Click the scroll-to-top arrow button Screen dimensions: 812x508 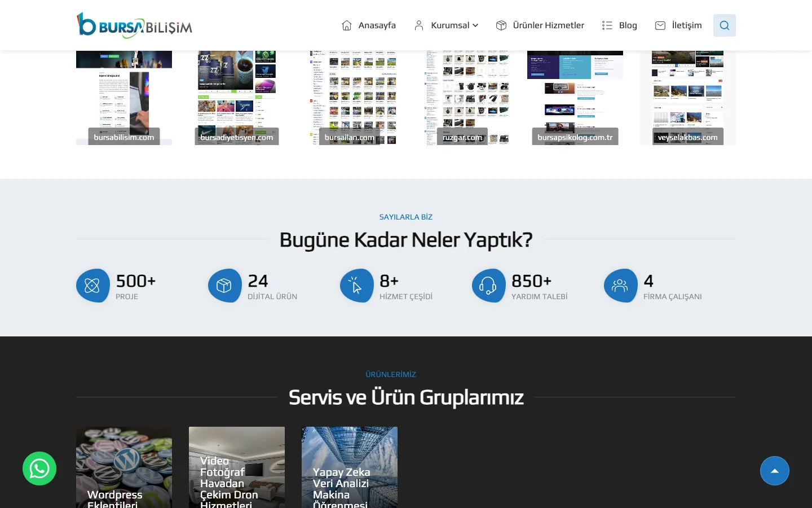point(775,471)
